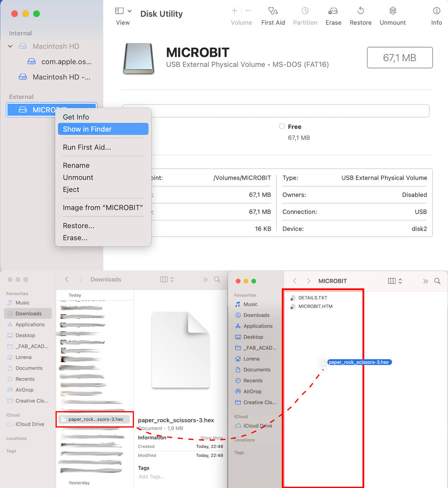Click the search icon in Downloads window
Screen dimensions: 448x488
tap(217, 279)
